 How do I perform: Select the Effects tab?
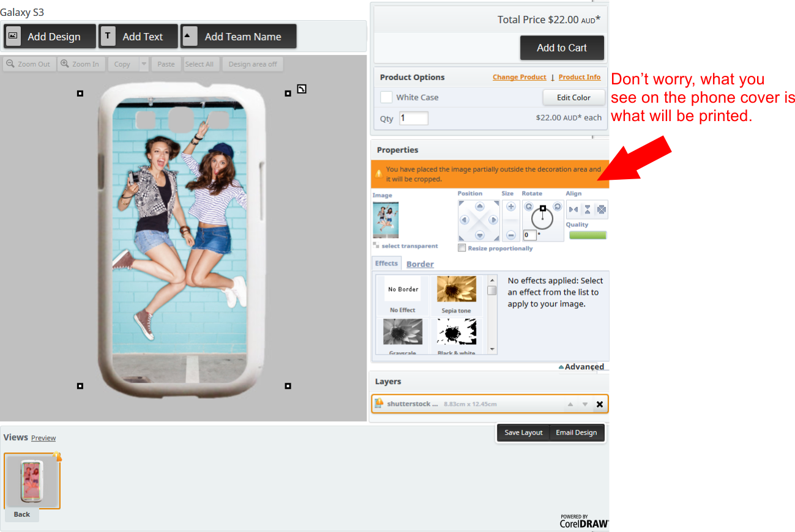[386, 264]
